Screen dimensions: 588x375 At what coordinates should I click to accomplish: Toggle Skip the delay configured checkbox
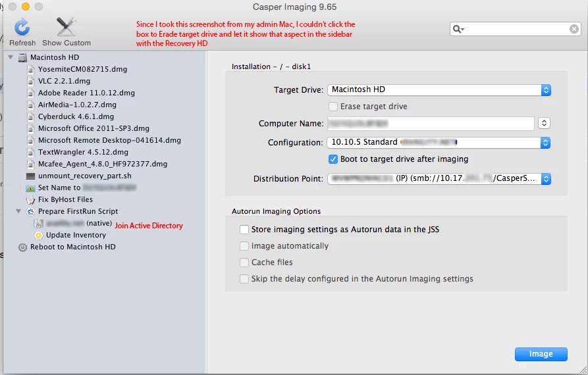click(x=244, y=279)
